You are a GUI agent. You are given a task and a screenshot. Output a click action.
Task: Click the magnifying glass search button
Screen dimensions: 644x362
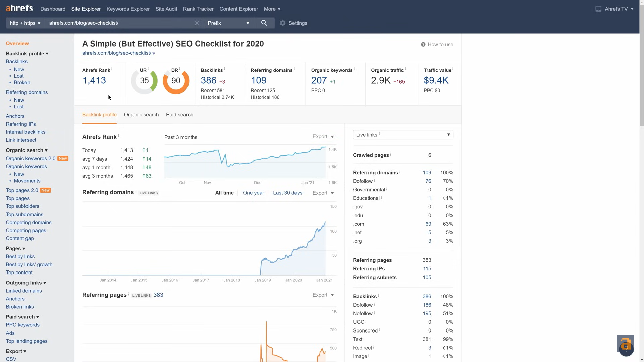click(264, 23)
